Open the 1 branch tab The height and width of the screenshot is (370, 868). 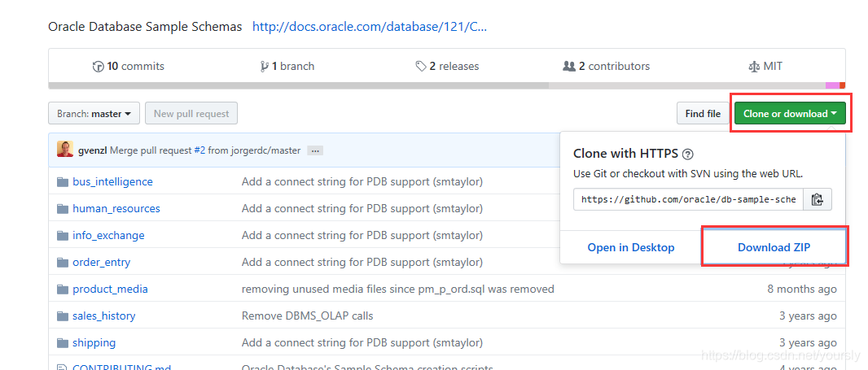click(x=287, y=67)
